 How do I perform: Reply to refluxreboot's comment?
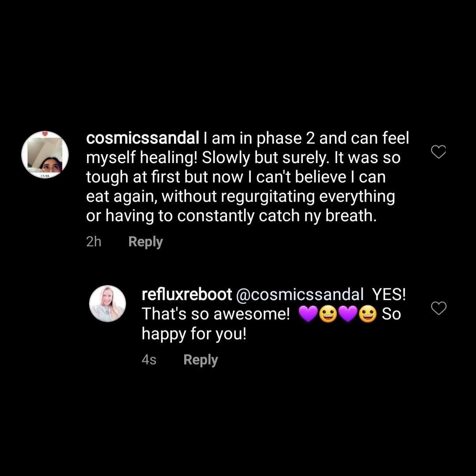[x=201, y=360]
